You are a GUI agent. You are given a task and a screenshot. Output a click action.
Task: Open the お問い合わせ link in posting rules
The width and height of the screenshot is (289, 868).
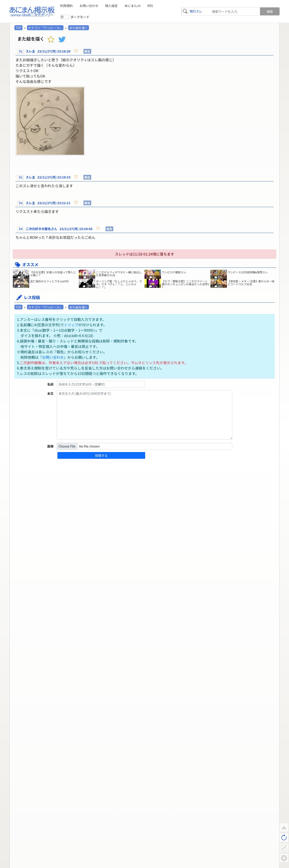point(52,357)
